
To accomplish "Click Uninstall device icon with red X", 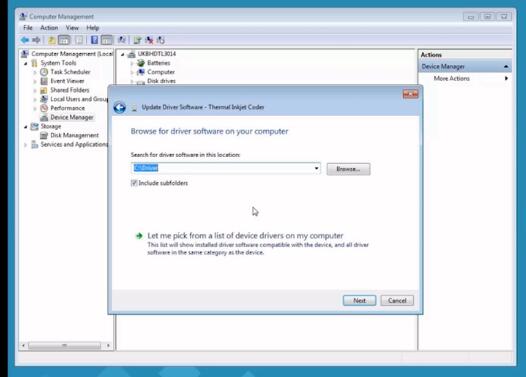I will pos(149,40).
